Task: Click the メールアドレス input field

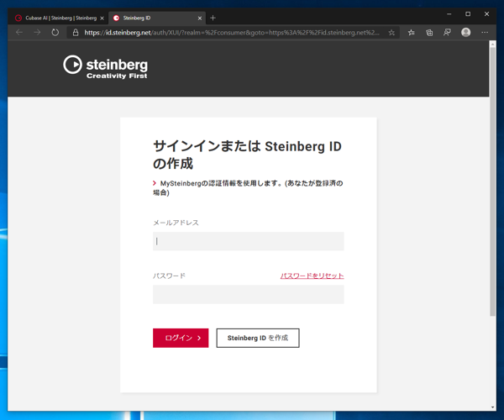Action: [248, 241]
